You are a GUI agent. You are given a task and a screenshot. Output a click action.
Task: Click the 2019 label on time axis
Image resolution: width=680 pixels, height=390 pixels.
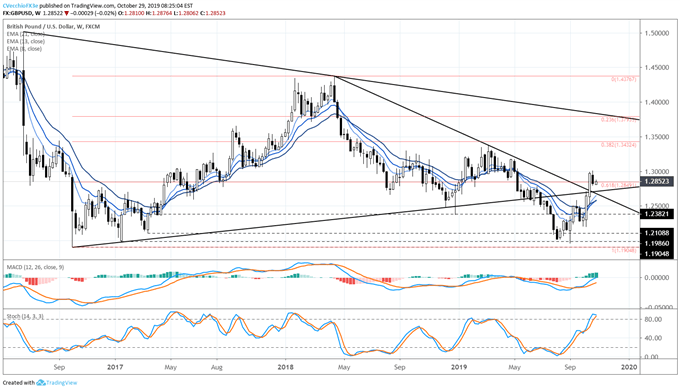click(459, 367)
